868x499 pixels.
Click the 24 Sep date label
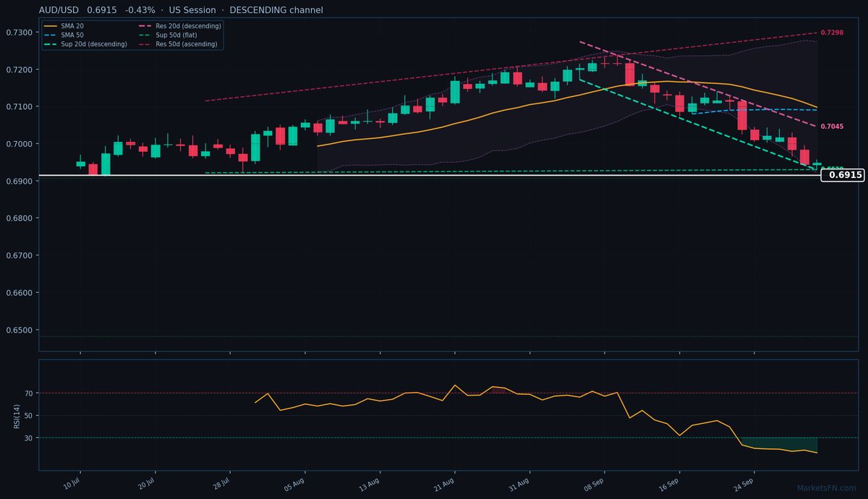(745, 484)
